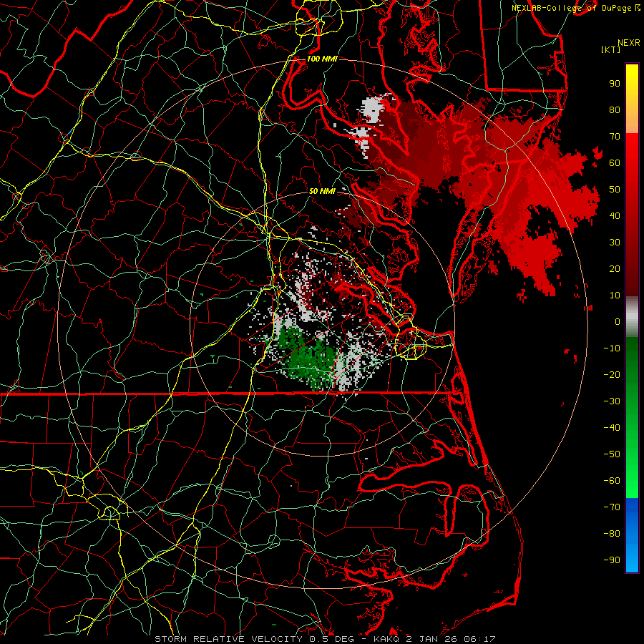The width and height of the screenshot is (644, 644).
Task: Click the 0 value on velocity scale
Action: pyautogui.click(x=618, y=322)
